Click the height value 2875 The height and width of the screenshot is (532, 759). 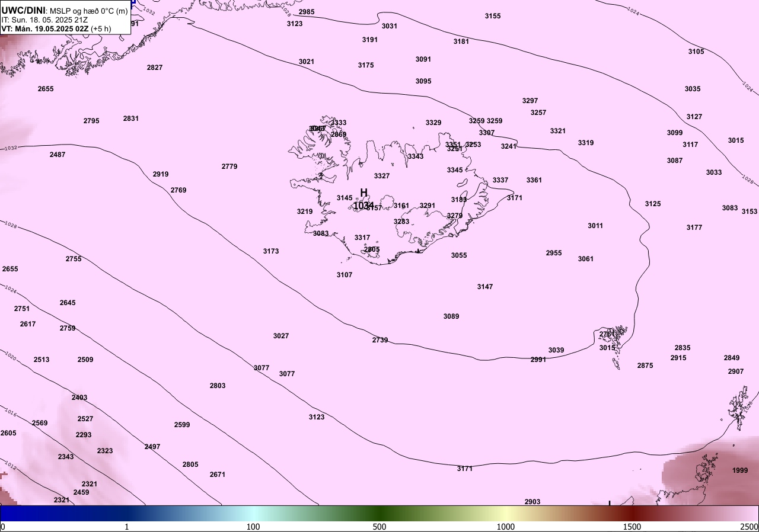click(x=645, y=366)
